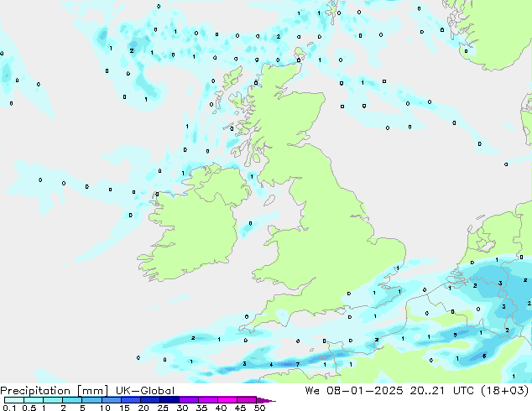Viewport: 532px width, 411px height.
Task: Click the 25–30 mm dark blue legend swatch
Action: [169, 400]
